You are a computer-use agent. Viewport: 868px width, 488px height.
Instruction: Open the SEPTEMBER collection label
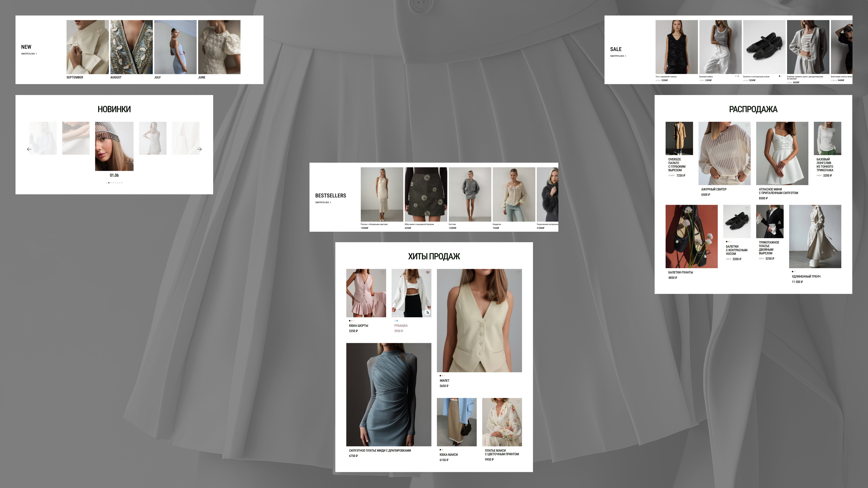coord(75,77)
